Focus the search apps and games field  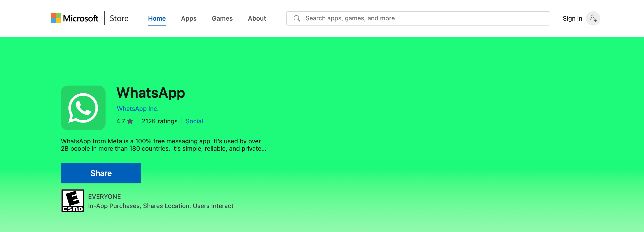pos(422,18)
